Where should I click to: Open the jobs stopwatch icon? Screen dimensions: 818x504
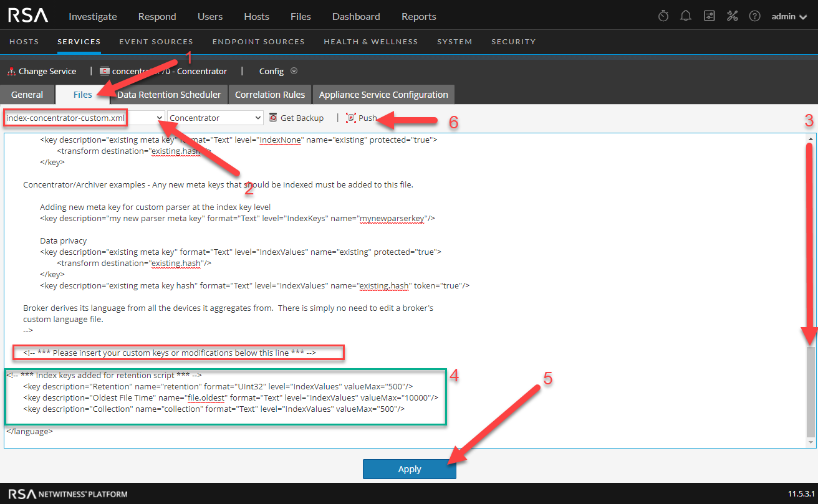(663, 16)
